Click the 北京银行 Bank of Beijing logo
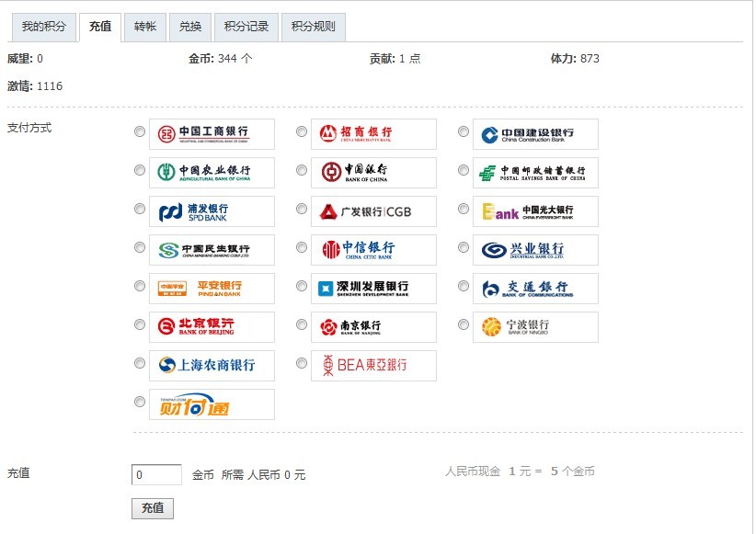756x534 pixels. (x=212, y=327)
